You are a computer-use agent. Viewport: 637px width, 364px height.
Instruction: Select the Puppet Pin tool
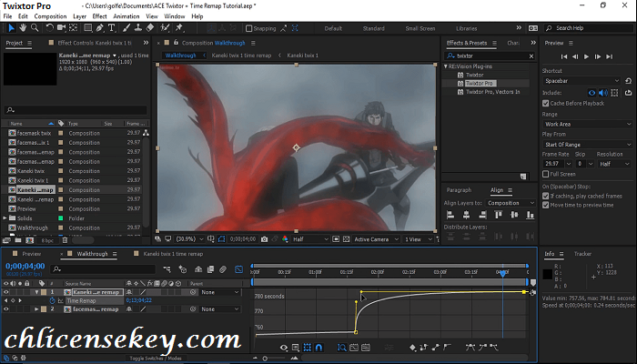point(179,27)
